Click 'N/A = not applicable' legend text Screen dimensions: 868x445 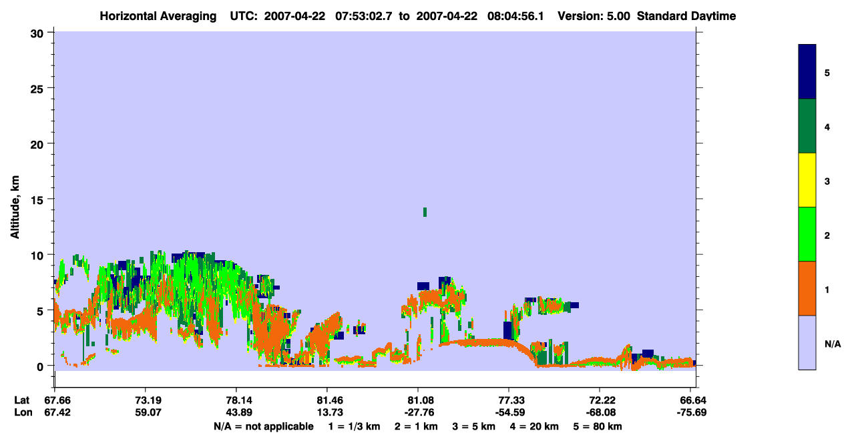click(x=264, y=426)
